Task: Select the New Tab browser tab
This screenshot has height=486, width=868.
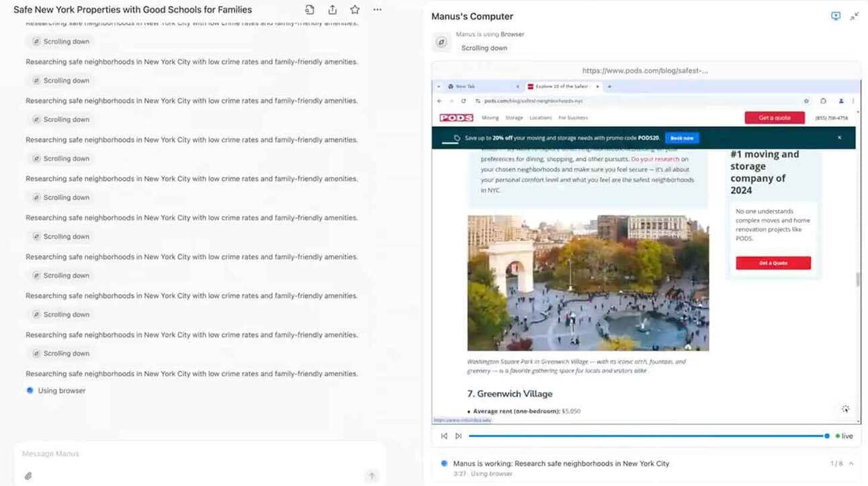Action: [x=478, y=87]
